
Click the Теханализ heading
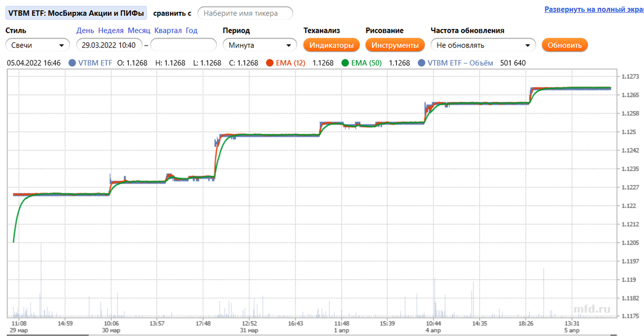click(x=321, y=31)
